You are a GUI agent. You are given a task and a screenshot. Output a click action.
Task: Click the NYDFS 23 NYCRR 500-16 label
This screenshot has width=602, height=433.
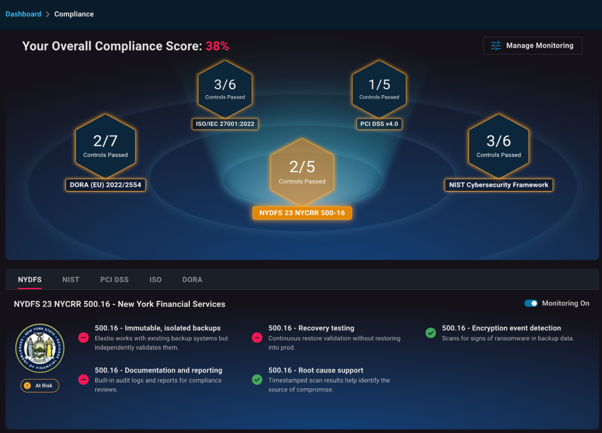301,213
